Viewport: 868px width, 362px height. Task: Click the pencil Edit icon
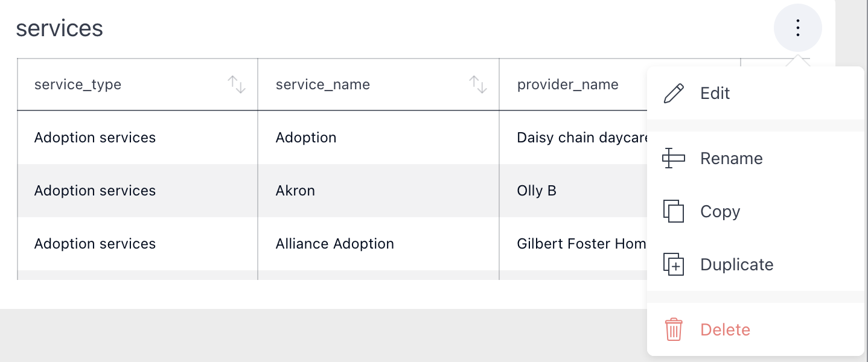(674, 94)
